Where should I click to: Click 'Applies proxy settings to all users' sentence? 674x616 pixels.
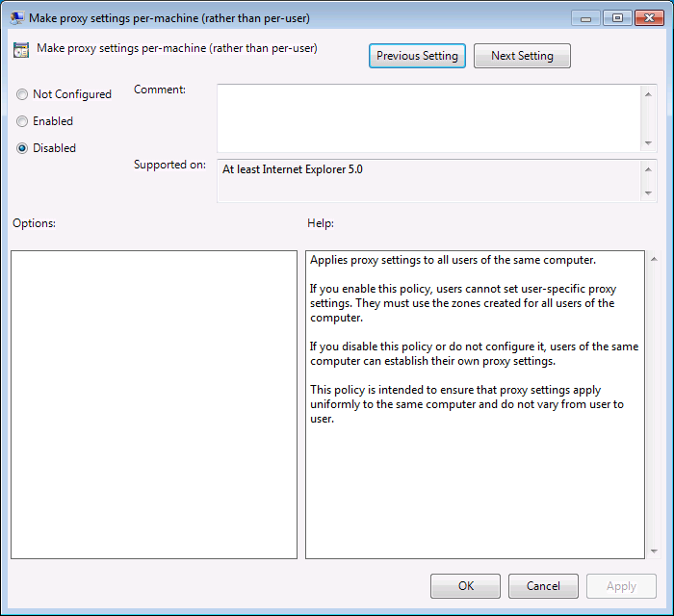(453, 260)
